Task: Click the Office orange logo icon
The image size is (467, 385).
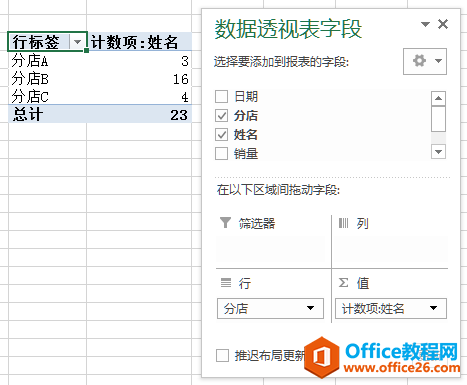Action: point(321,357)
